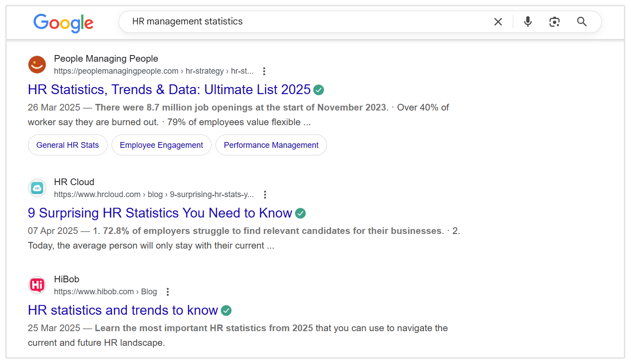631x364 pixels.
Task: Open the General HR Stats sitelink
Action: point(68,145)
